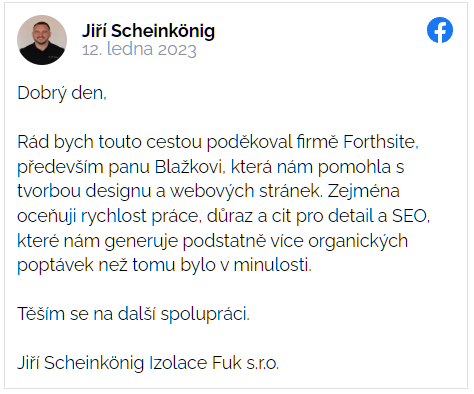Click the word Zejména
The image size is (474, 394).
(364, 191)
